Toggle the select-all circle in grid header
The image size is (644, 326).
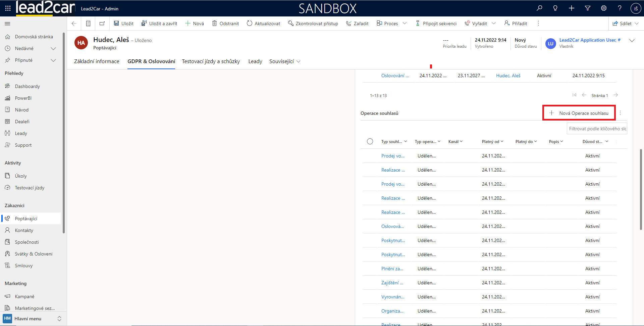[x=370, y=141]
